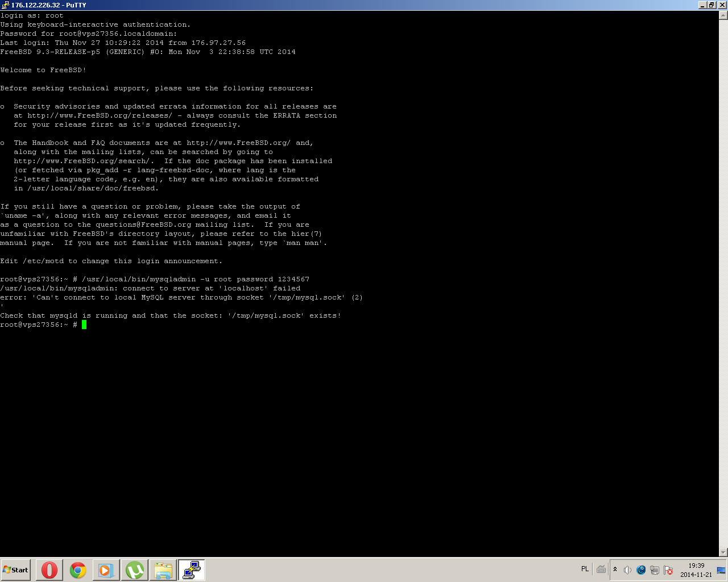Click the Show desktop icon in the tray corner
The height and width of the screenshot is (582, 728).
tap(721, 570)
